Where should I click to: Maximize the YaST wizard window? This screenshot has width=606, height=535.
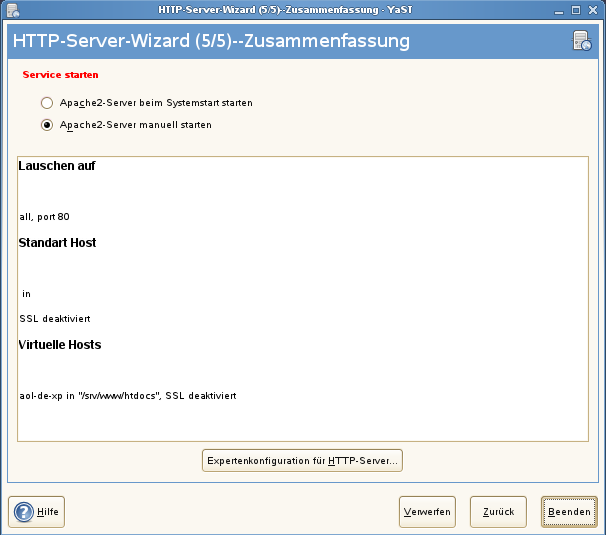pos(572,9)
